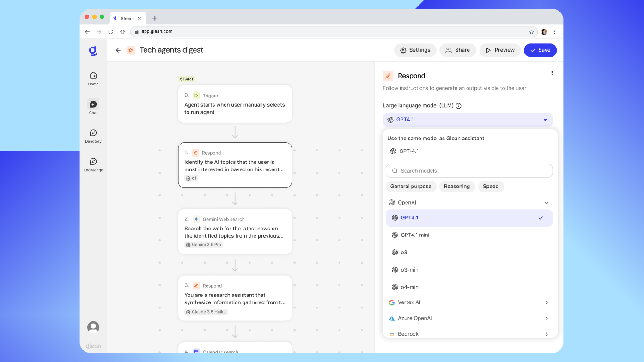Click the browser home icon
644x362 pixels.
tap(122, 32)
